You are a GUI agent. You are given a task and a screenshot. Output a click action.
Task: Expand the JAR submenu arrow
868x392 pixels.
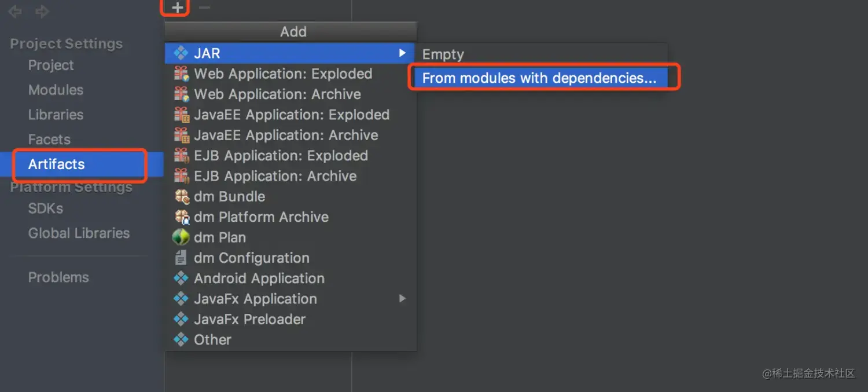(402, 53)
